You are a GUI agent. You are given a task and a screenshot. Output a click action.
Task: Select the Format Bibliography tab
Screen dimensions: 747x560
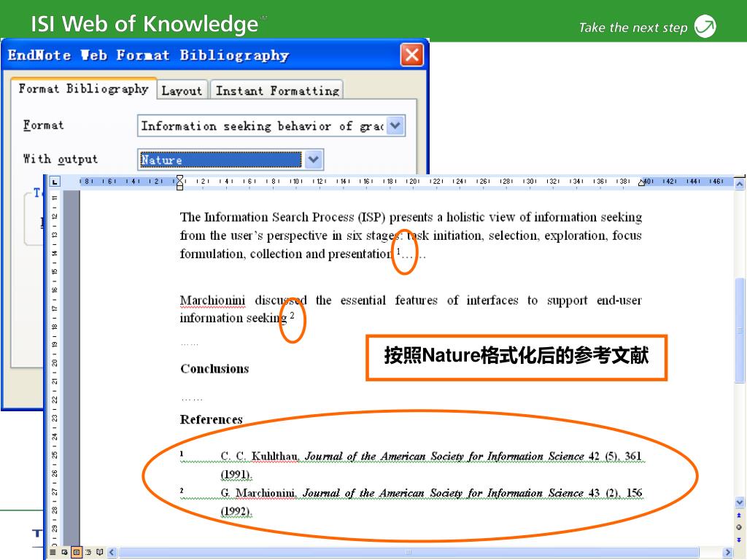tap(83, 88)
